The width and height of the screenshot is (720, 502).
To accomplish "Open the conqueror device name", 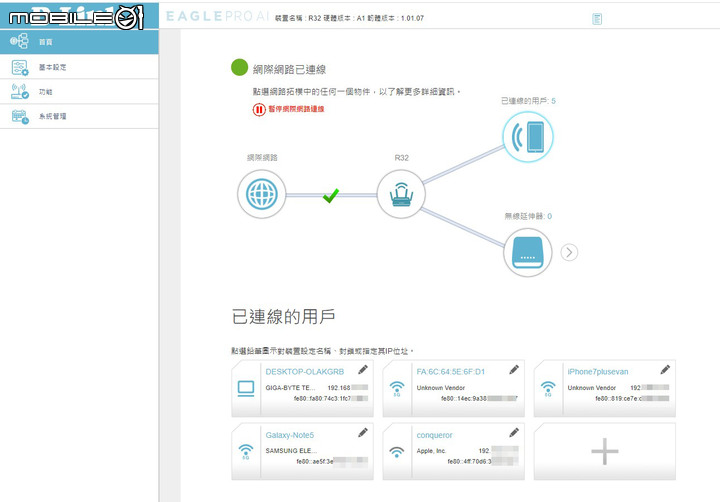I will coord(434,435).
